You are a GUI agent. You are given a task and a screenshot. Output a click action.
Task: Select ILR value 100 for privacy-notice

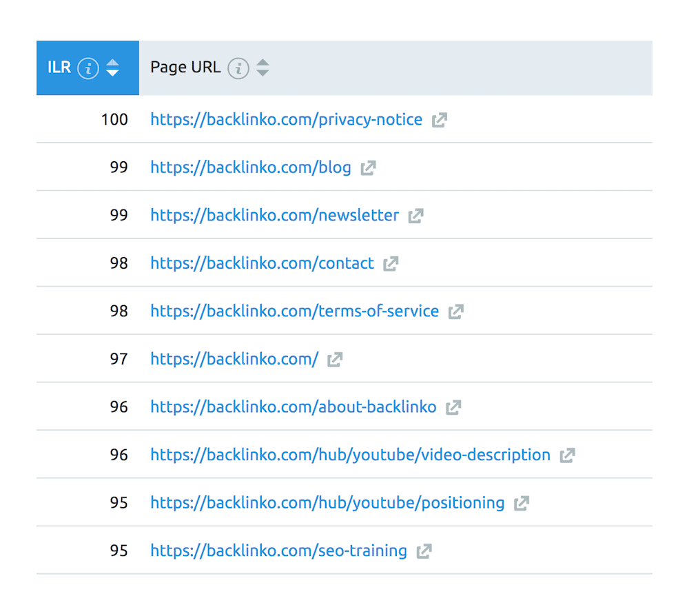tap(114, 119)
